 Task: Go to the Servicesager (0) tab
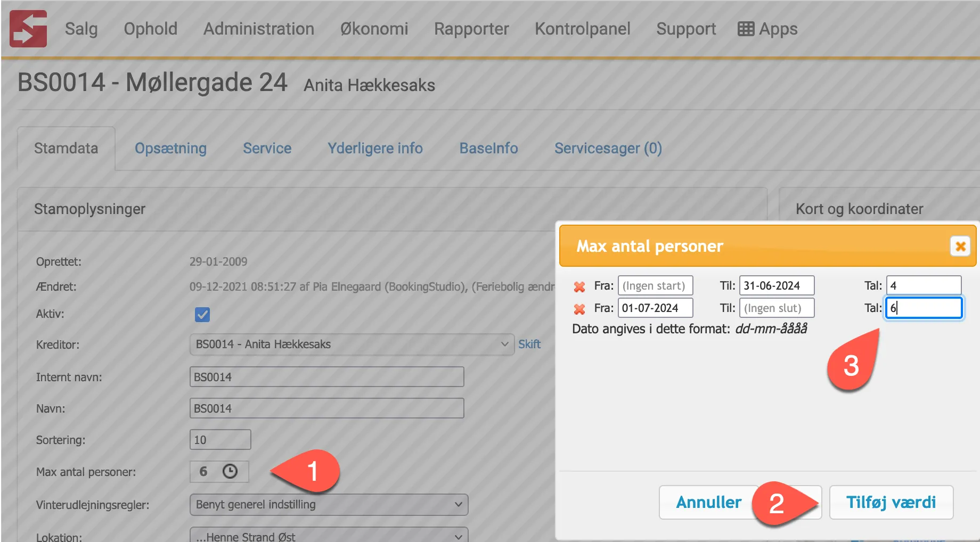click(608, 149)
